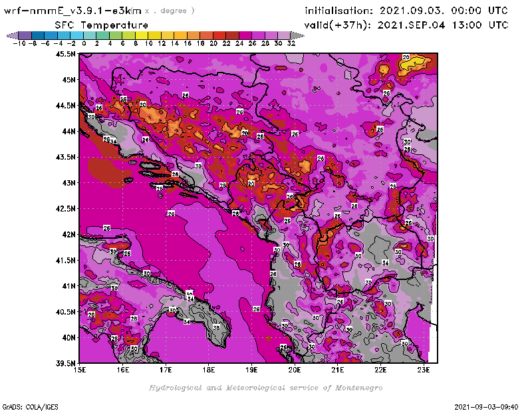This screenshot has width=532, height=411.
Task: Click the 43.5N latitude label
Action: point(65,157)
